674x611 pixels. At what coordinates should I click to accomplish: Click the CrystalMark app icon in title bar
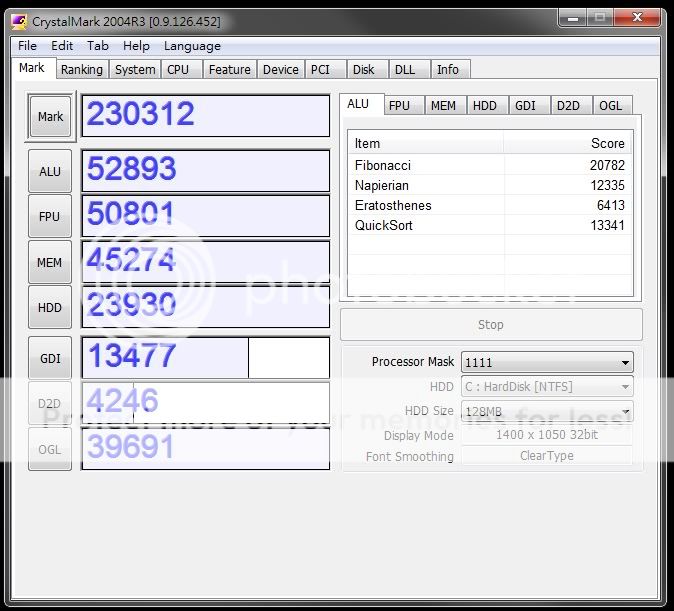click(x=19, y=21)
